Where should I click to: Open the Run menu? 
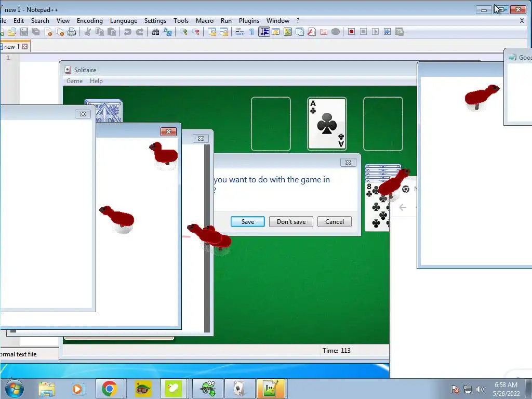tap(226, 21)
